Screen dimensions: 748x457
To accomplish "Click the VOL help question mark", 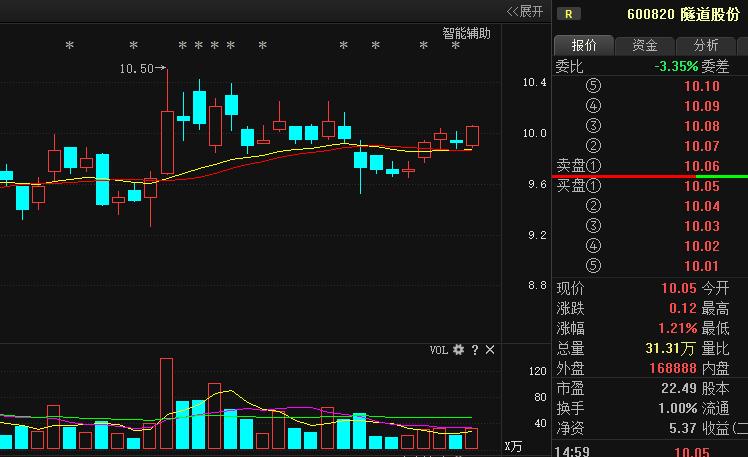I will [x=475, y=350].
